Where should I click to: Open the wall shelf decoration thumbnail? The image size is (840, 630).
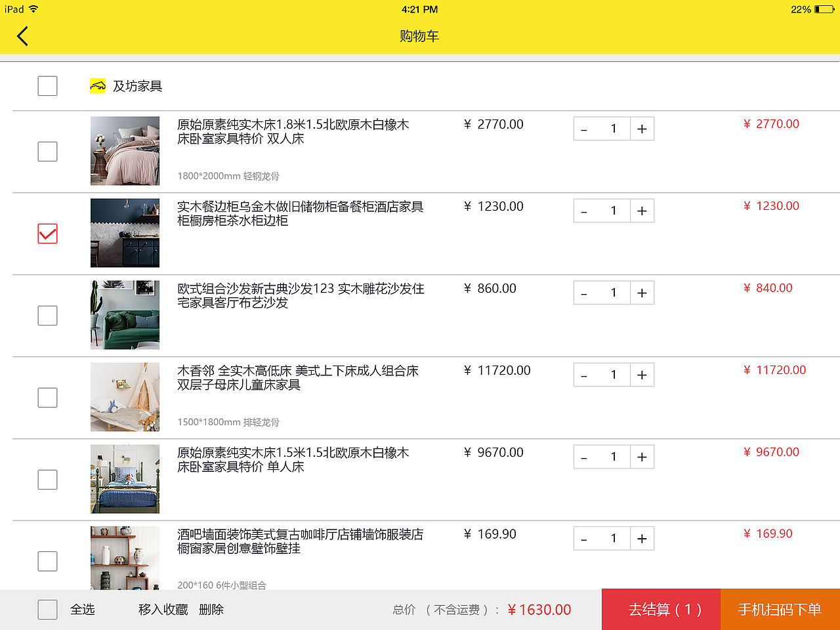125,558
